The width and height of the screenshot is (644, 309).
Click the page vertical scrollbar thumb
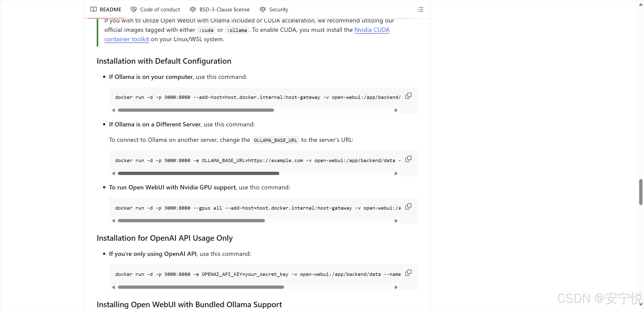(x=641, y=192)
